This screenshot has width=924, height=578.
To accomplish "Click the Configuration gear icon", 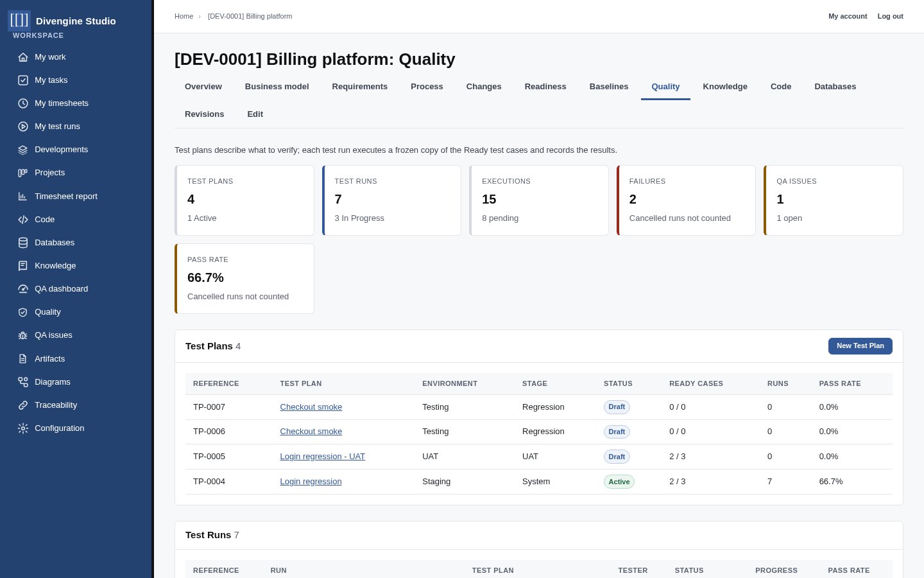I will tap(23, 428).
